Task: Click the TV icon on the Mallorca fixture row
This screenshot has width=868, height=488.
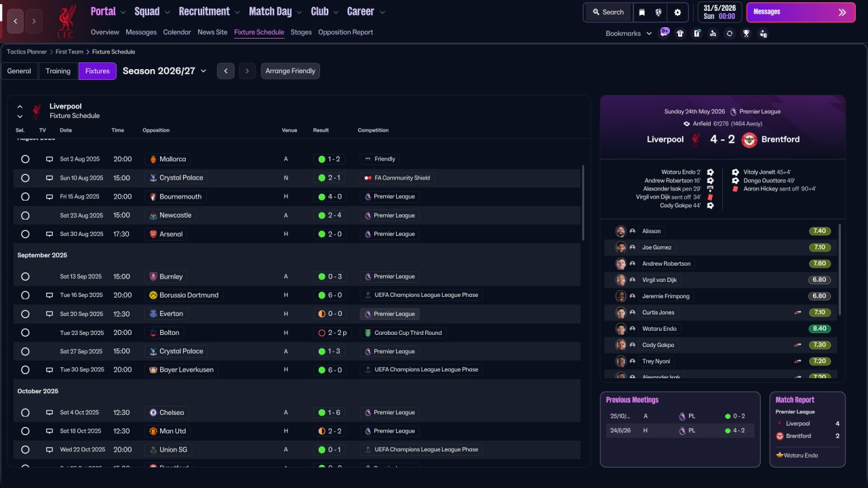Action: pyautogui.click(x=49, y=159)
